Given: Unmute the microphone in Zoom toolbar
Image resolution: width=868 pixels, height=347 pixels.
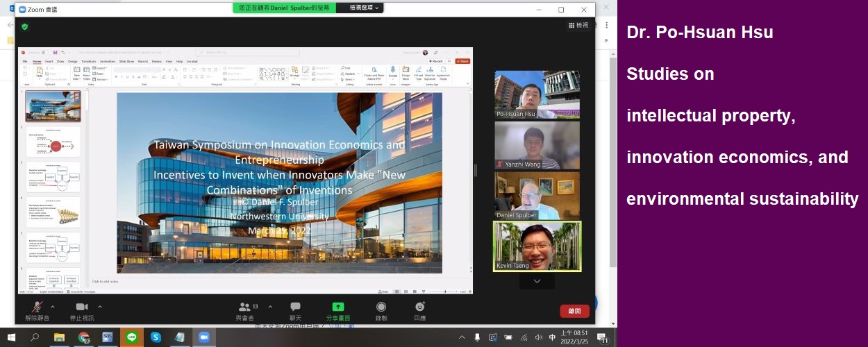Looking at the screenshot, I should [x=36, y=307].
